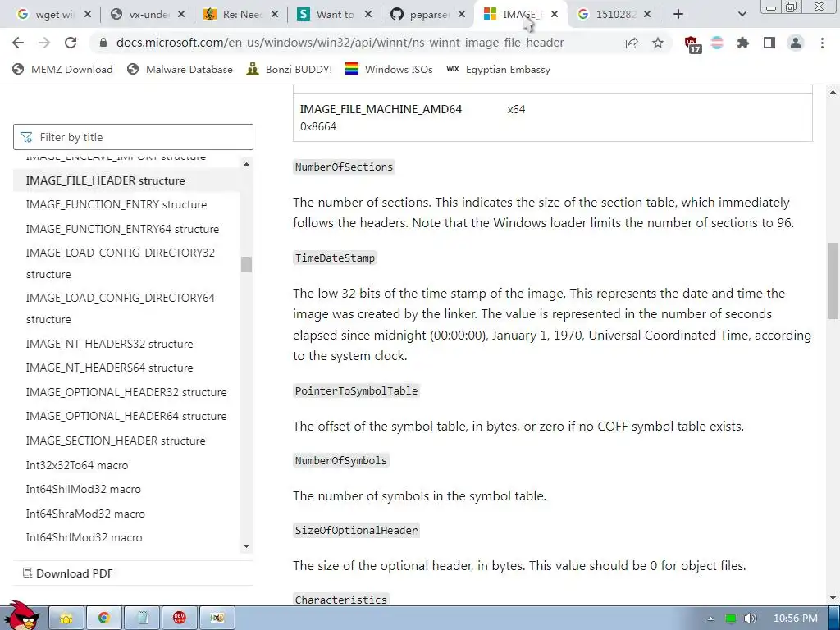840x630 pixels.
Task: Go forward to the next page
Action: click(x=44, y=43)
